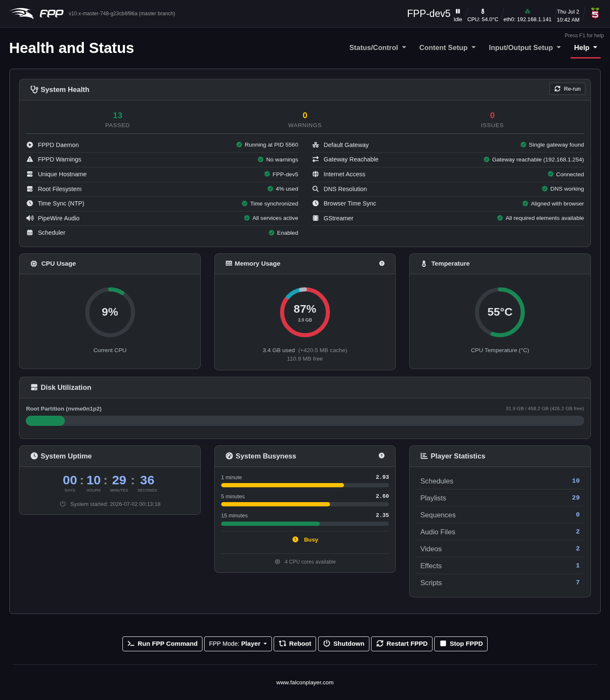
Task: Click the Busy warning exclamation icon
Action: point(295,539)
